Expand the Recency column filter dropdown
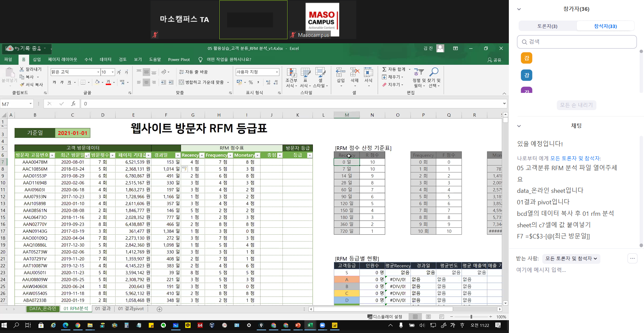This screenshot has height=333, width=644. [202, 155]
